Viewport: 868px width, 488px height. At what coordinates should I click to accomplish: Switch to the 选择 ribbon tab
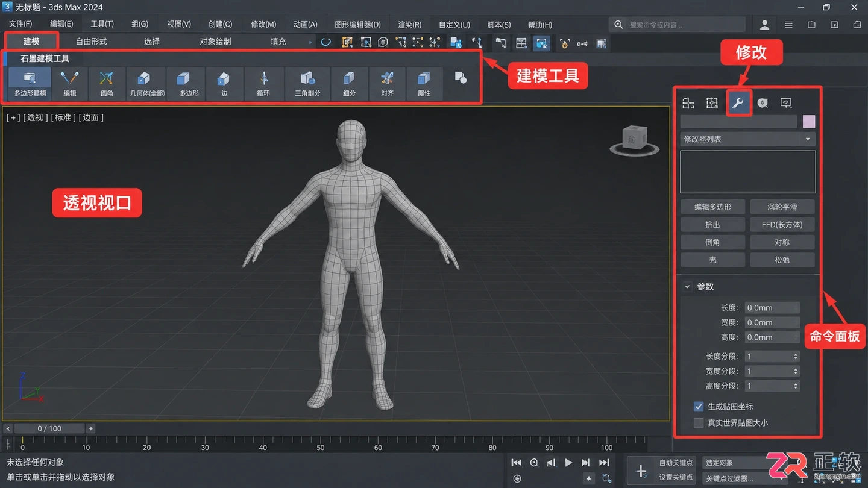[x=152, y=42]
